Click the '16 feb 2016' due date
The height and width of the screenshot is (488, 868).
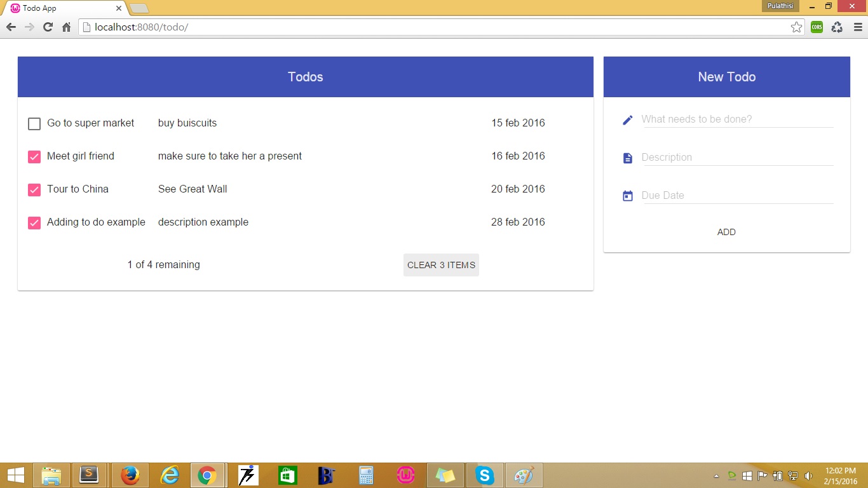click(518, 156)
